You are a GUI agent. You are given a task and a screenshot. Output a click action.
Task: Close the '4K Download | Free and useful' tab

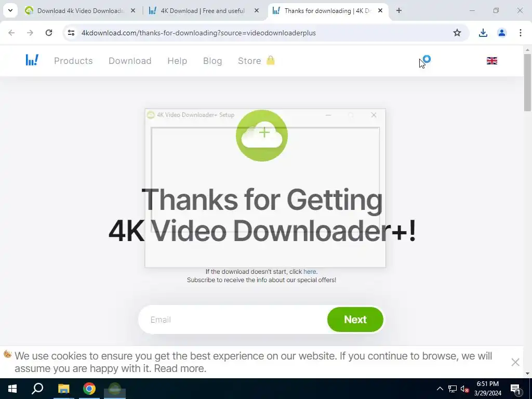pos(257,11)
